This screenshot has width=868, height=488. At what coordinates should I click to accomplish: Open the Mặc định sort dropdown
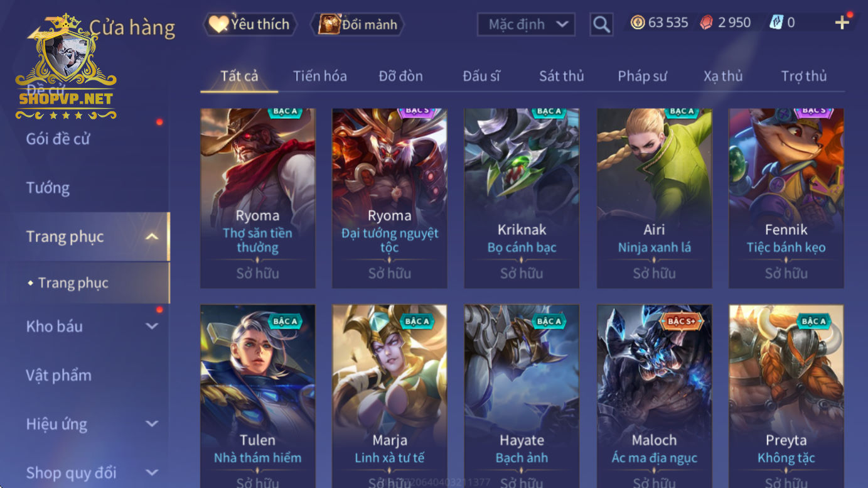click(526, 24)
